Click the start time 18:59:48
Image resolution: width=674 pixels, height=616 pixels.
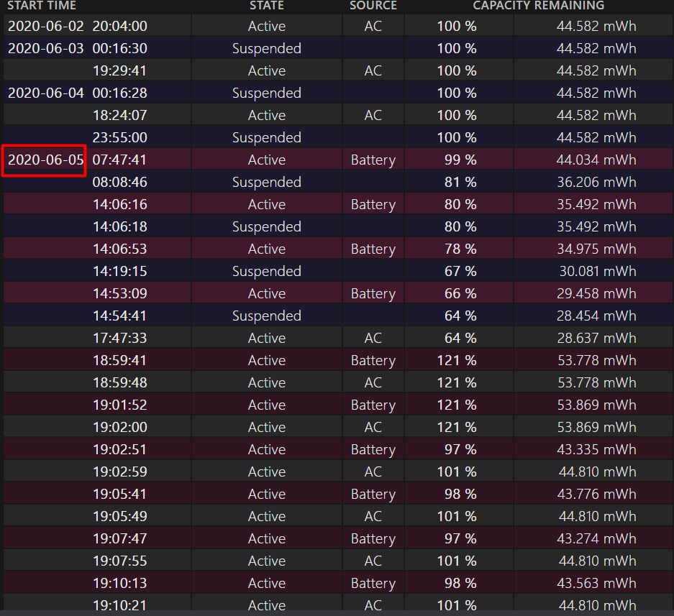[120, 382]
